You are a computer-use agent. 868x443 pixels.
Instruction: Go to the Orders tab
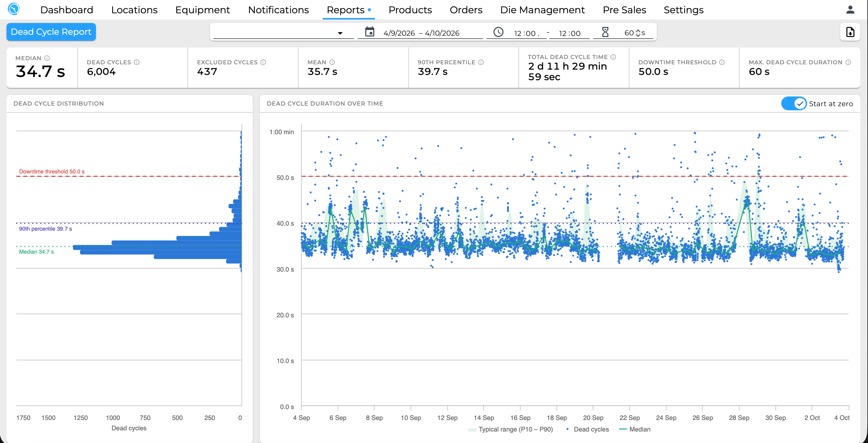466,10
